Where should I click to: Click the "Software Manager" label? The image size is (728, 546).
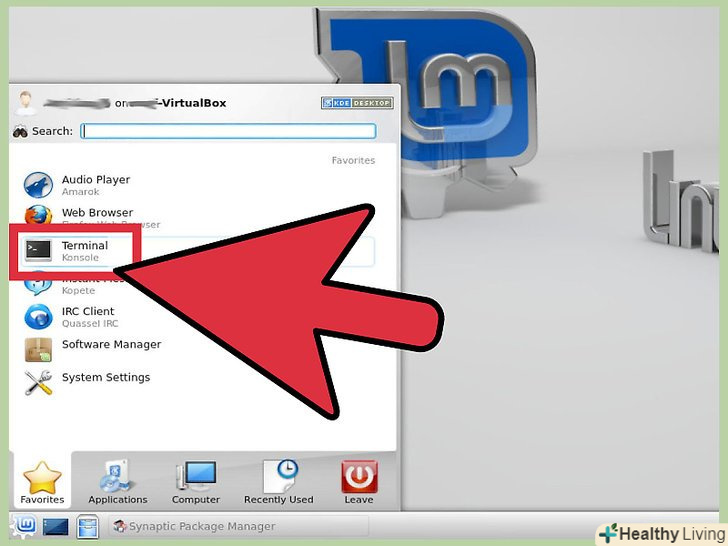click(112, 344)
